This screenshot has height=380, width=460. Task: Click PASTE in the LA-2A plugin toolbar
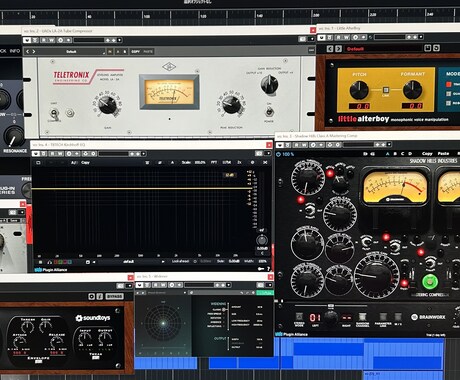[x=148, y=52]
